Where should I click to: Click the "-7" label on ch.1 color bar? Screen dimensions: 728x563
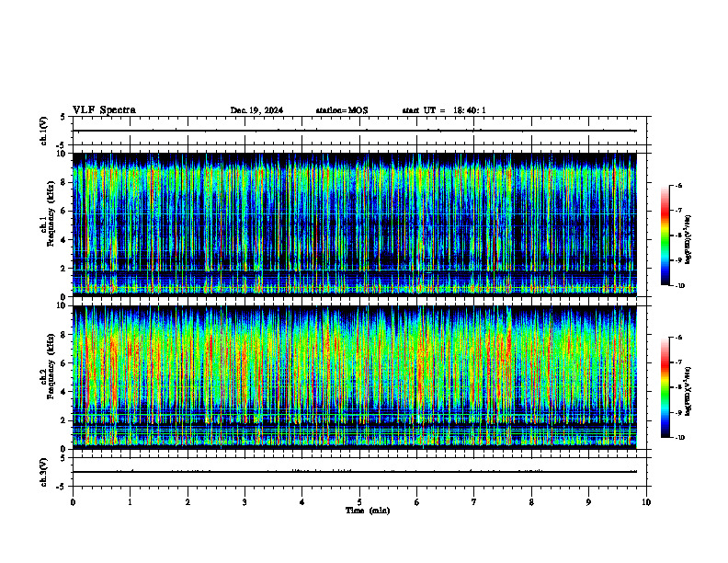tap(678, 211)
